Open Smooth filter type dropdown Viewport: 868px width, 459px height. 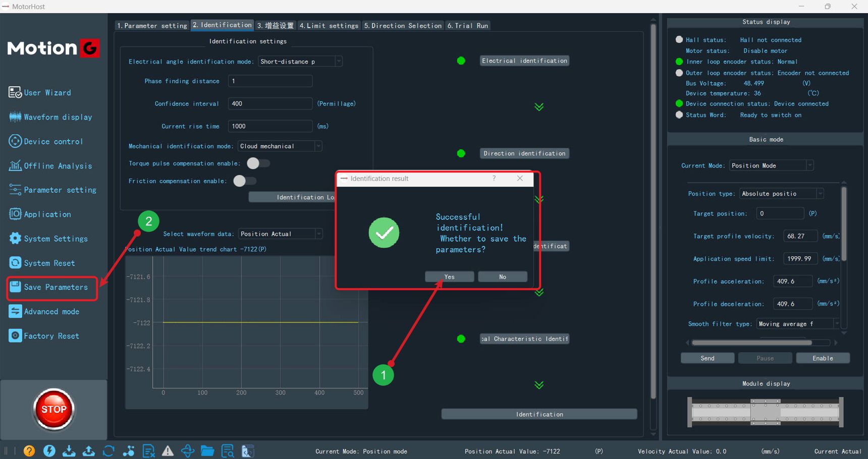pos(798,324)
